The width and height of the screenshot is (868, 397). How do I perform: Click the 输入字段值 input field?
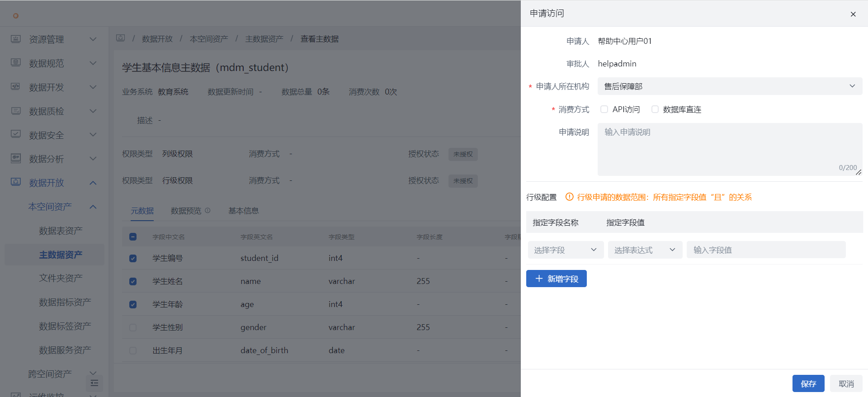click(x=766, y=250)
